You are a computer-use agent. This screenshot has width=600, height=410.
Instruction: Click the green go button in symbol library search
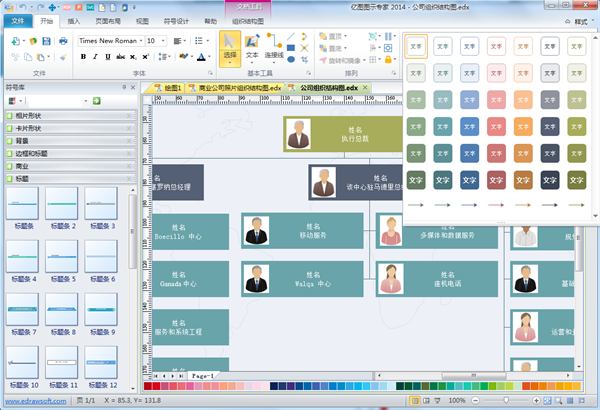pos(96,101)
